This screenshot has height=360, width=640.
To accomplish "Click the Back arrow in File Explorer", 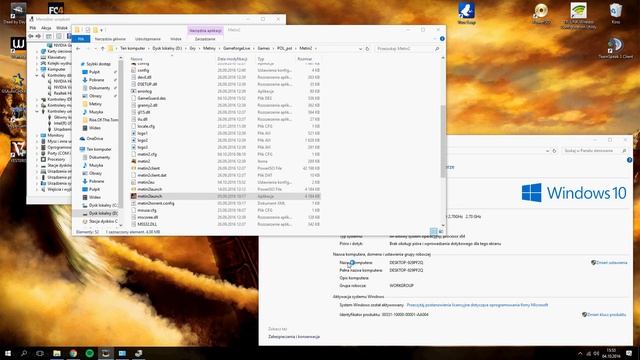I will coord(78,49).
